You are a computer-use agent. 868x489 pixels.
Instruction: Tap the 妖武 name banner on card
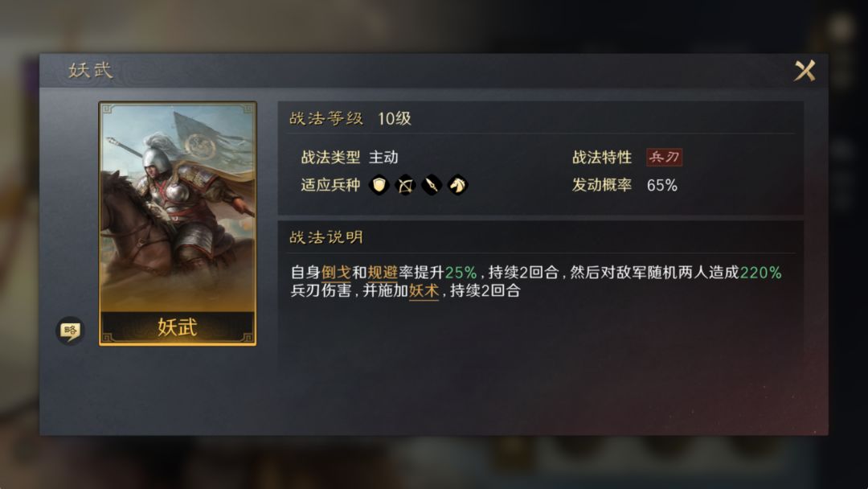click(x=178, y=327)
